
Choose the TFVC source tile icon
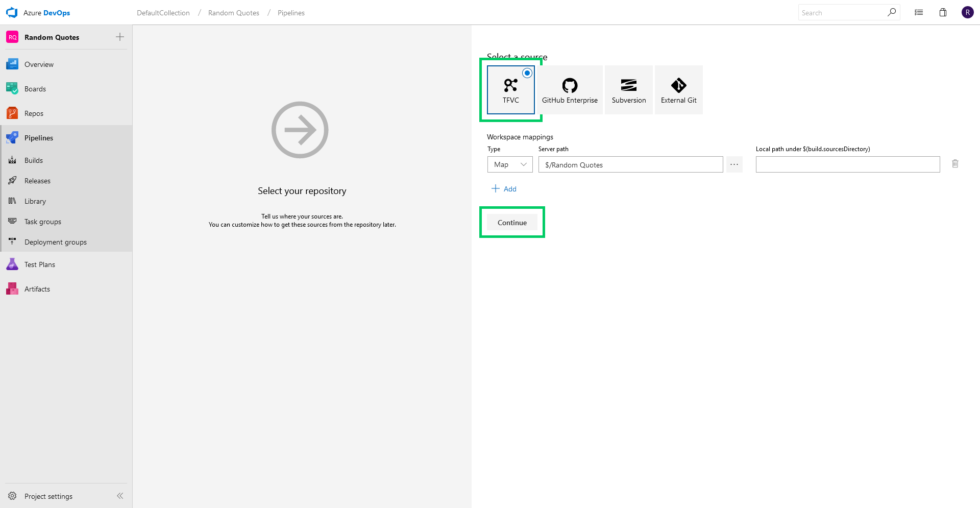[510, 85]
